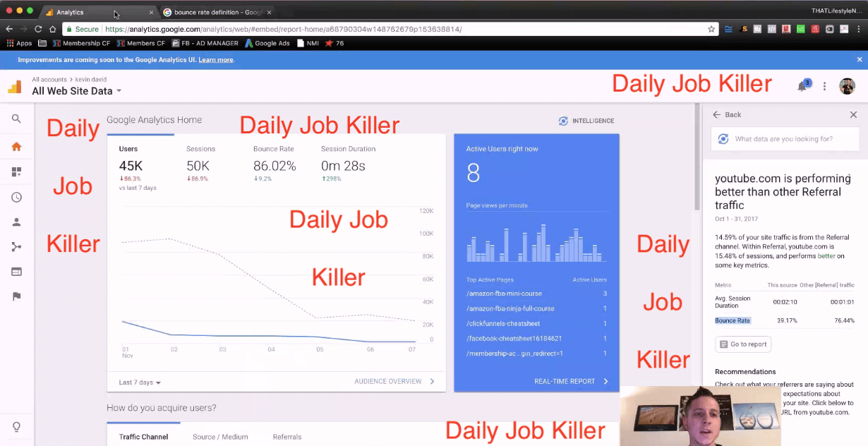Select the Referrals tab
This screenshot has width=868, height=446.
coord(287,437)
